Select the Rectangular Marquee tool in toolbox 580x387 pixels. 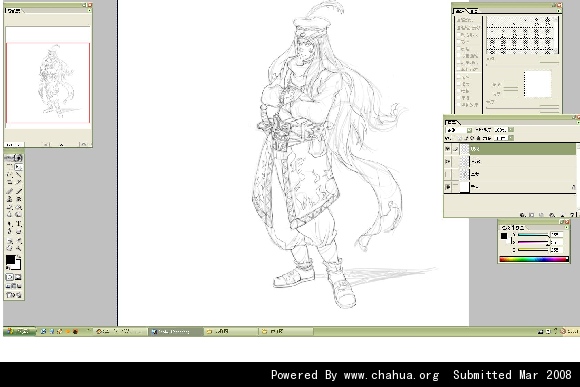pos(10,166)
